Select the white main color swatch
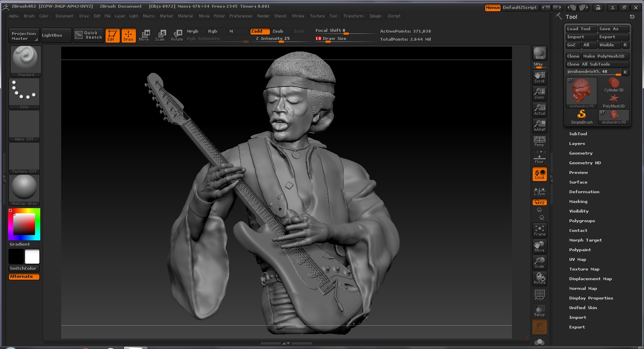Screen dimensions: 644x349 [x=32, y=256]
